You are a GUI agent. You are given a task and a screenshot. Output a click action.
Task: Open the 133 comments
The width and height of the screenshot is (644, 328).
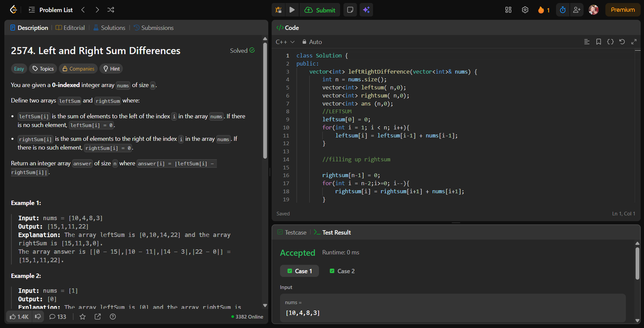point(57,317)
